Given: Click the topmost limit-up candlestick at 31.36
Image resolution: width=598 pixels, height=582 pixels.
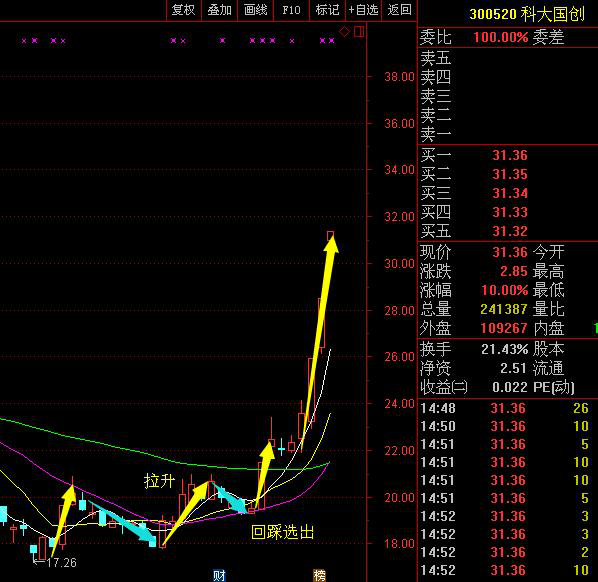Looking at the screenshot, I should [331, 235].
